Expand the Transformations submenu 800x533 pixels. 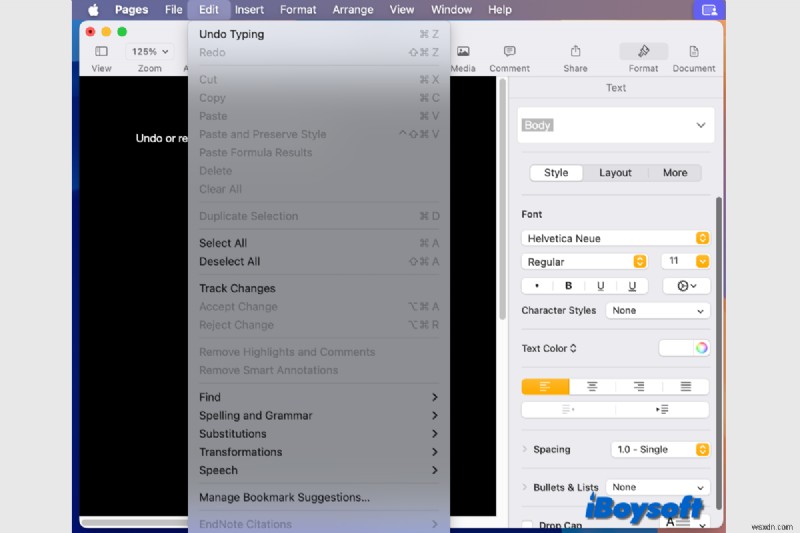click(319, 452)
